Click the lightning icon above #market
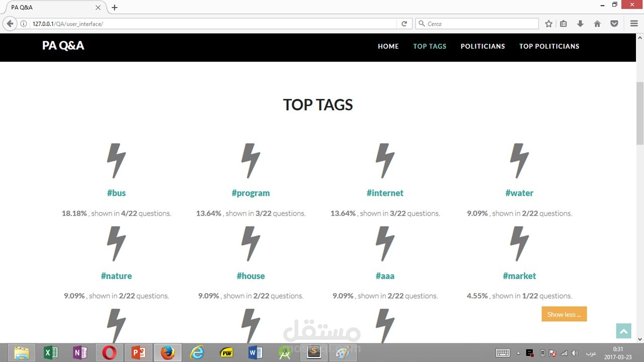 point(519,244)
